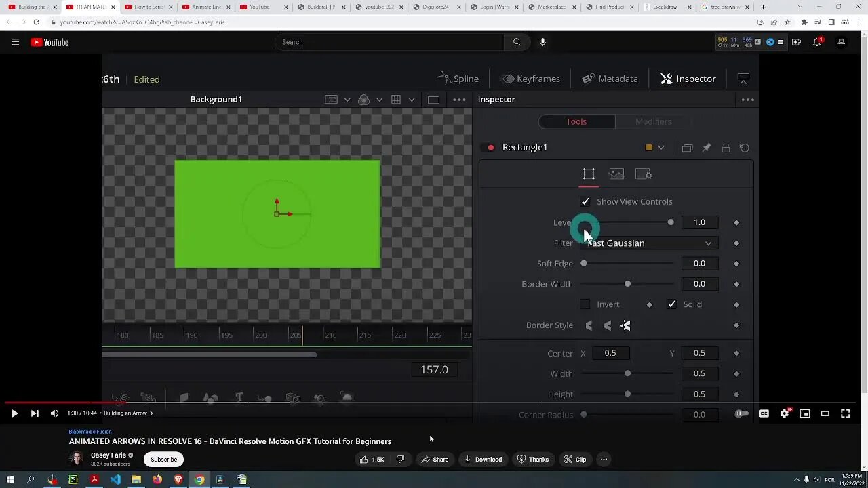The height and width of the screenshot is (488, 868).
Task: Select the Controls tab icon in Inspector
Action: coord(589,174)
